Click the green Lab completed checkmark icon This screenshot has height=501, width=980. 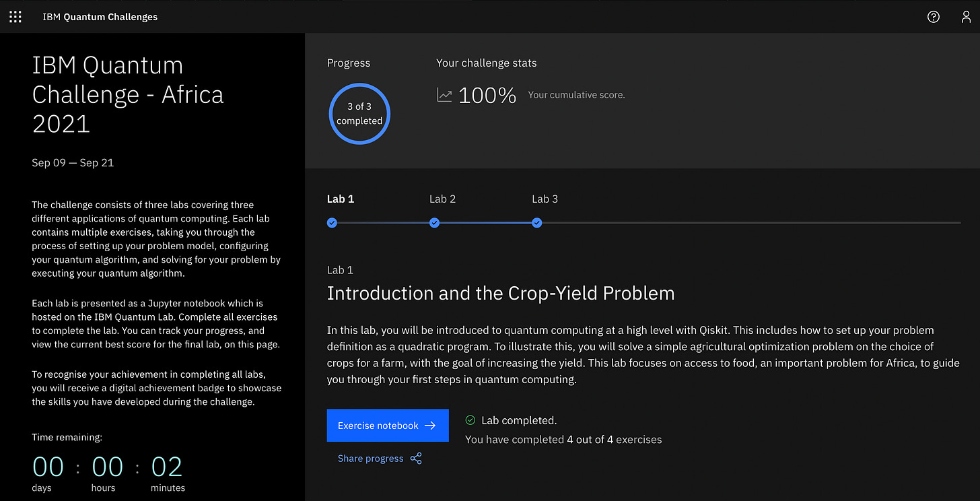click(470, 420)
